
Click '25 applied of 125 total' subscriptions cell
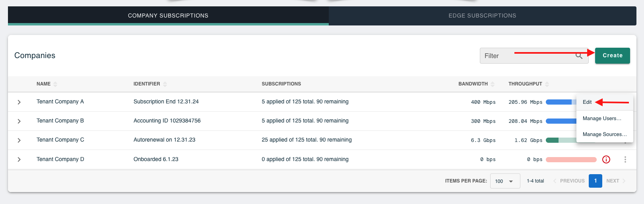(306, 140)
